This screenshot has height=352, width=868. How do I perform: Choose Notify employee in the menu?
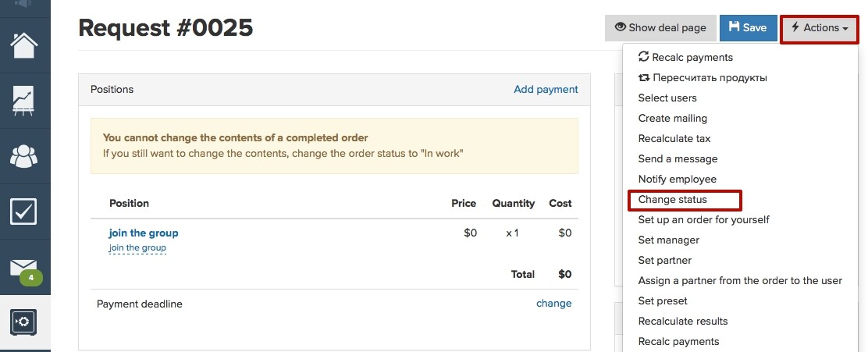coord(677,180)
